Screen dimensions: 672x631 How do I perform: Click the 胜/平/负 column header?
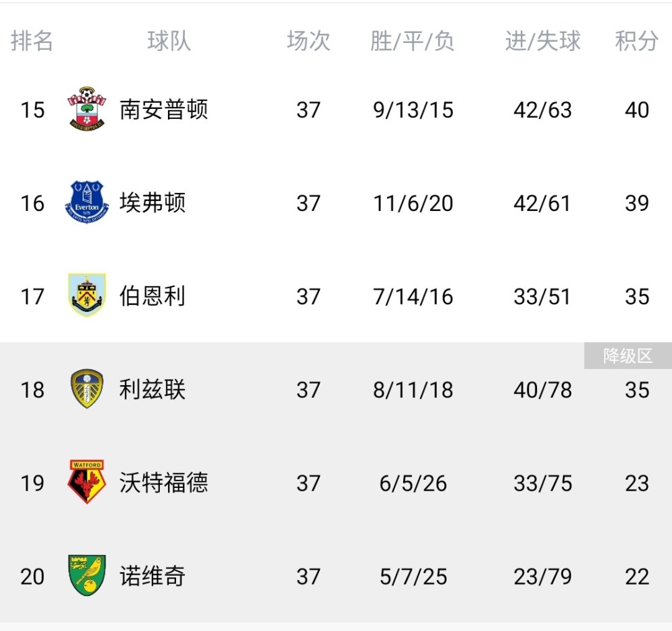click(x=413, y=41)
